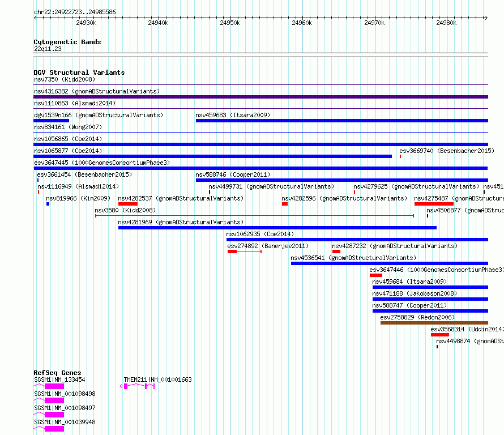Viewport: 504px width, 435px height.
Task: Click the nsv4287232 red variant marker
Action: (x=336, y=251)
